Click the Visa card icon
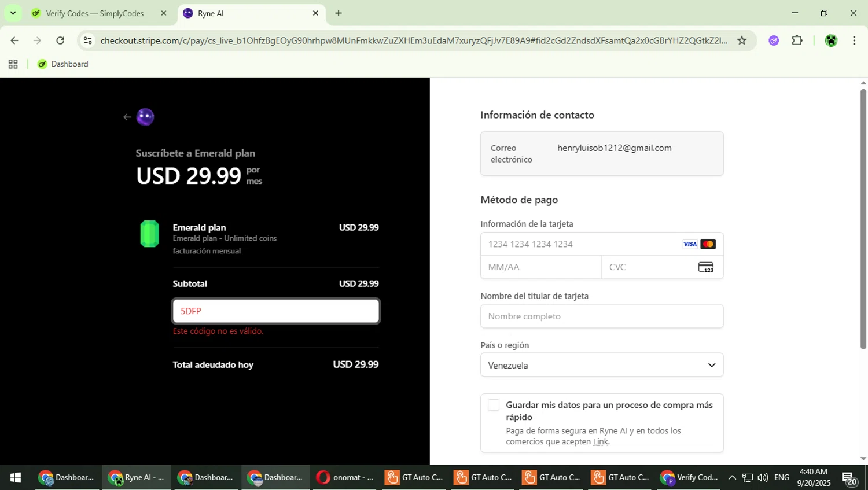Image resolution: width=868 pixels, height=490 pixels. [x=690, y=244]
